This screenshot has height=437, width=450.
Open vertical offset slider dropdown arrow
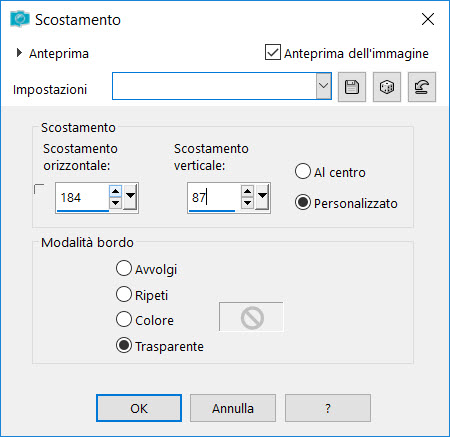click(x=262, y=196)
